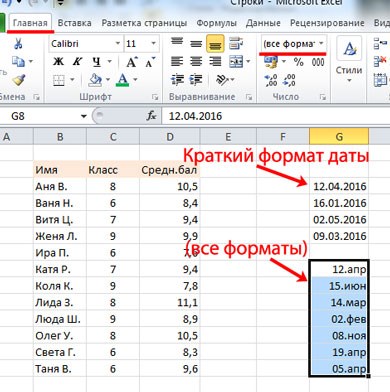The image size is (390, 392).
Task: Click cell containing 15.июн
Action: pos(339,286)
